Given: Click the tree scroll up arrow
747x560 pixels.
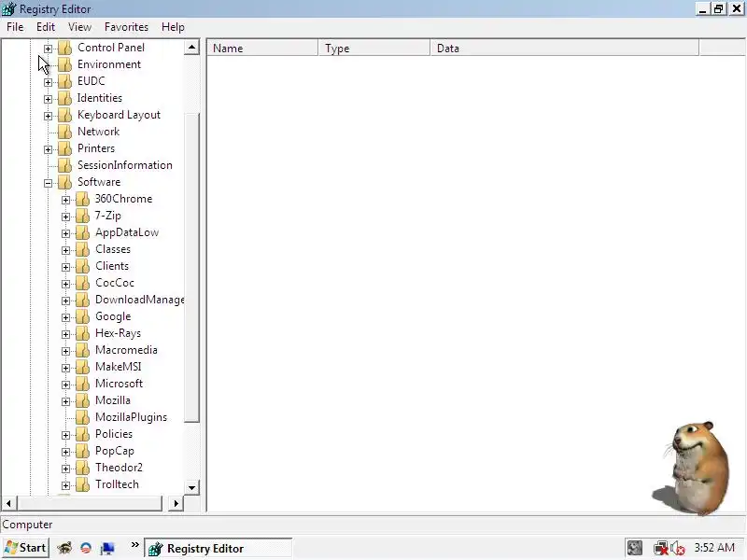Looking at the screenshot, I should click(191, 48).
